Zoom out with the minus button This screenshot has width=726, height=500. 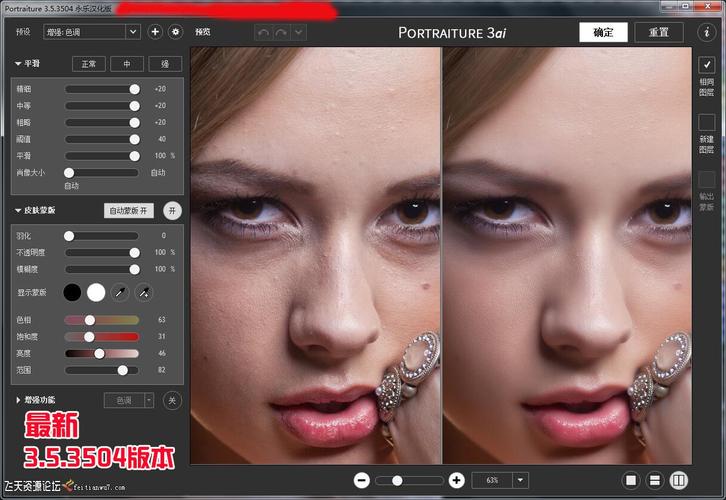pyautogui.click(x=362, y=481)
